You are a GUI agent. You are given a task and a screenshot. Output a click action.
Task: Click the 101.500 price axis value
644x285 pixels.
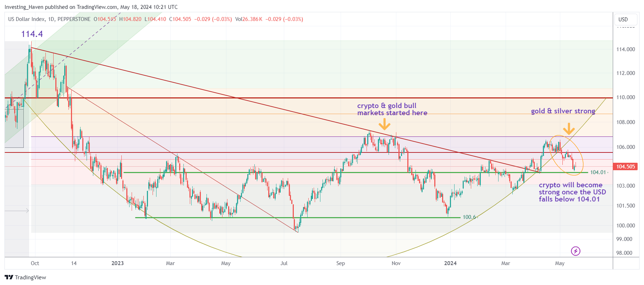626,206
